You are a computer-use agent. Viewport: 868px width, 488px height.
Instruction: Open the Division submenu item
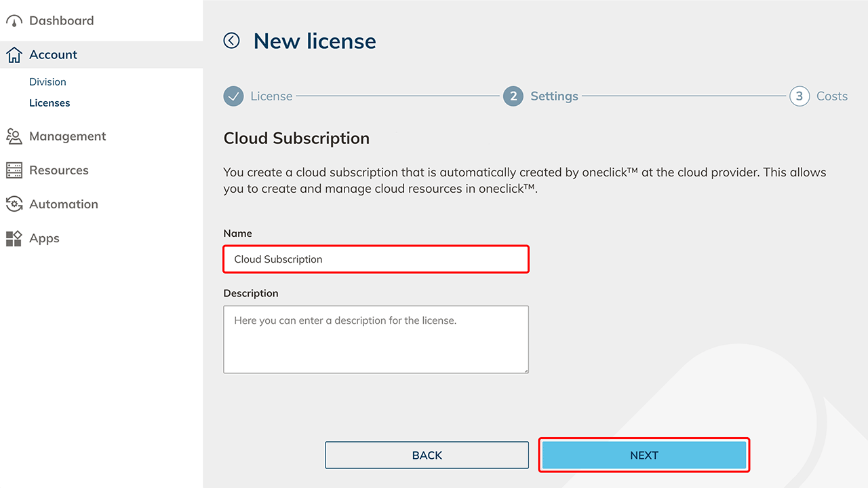click(x=47, y=82)
